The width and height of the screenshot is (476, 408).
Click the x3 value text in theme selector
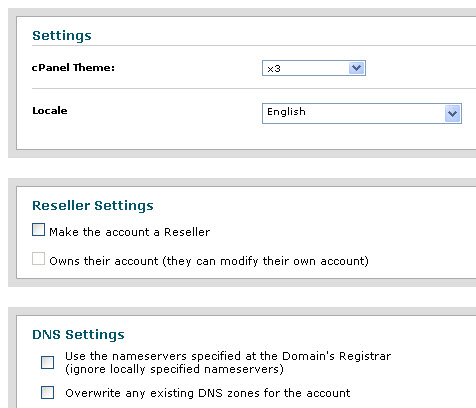[274, 69]
